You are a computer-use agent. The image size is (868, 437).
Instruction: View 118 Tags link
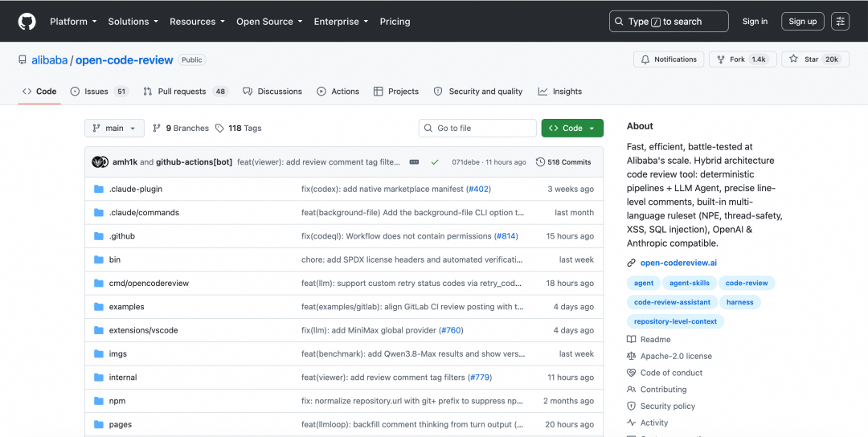click(x=238, y=129)
